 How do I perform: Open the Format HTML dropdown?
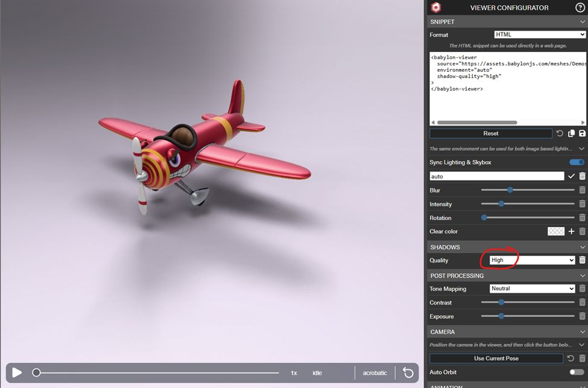point(540,34)
